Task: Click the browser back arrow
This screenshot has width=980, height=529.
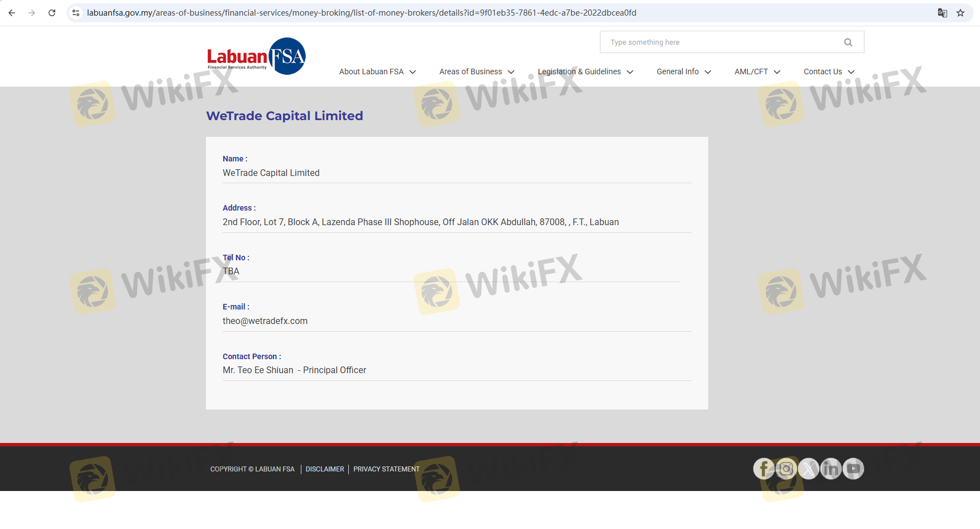Action: click(12, 13)
